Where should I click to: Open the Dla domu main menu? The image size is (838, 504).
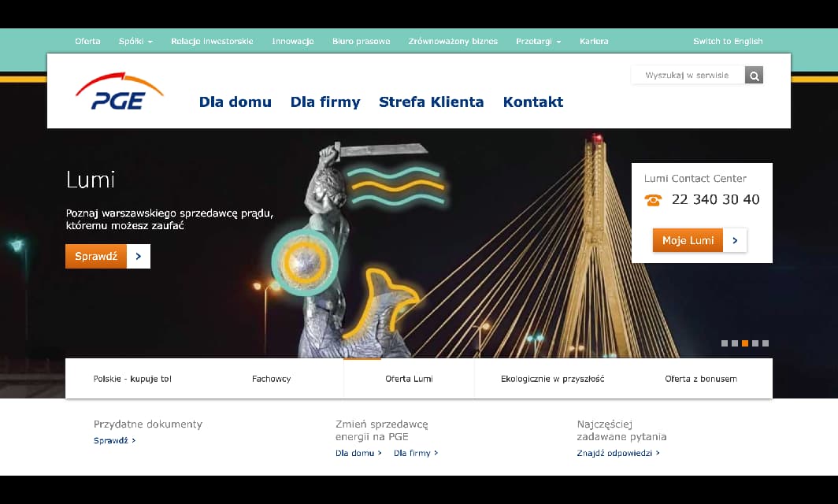point(235,102)
